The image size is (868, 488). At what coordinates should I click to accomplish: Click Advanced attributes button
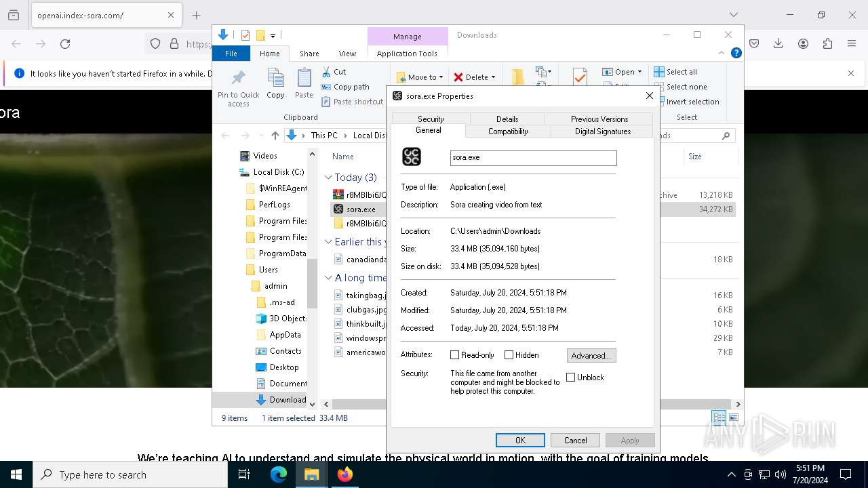pyautogui.click(x=591, y=356)
